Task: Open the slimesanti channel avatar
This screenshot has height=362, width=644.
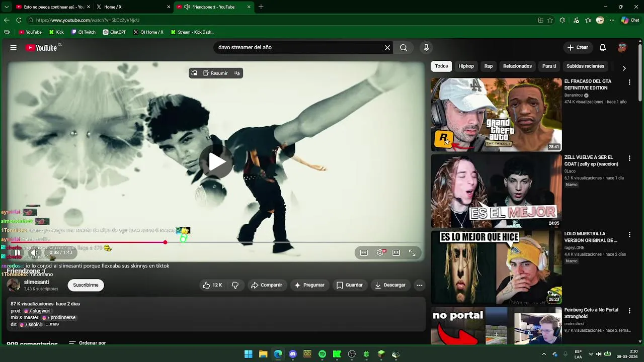Action: 14,285
